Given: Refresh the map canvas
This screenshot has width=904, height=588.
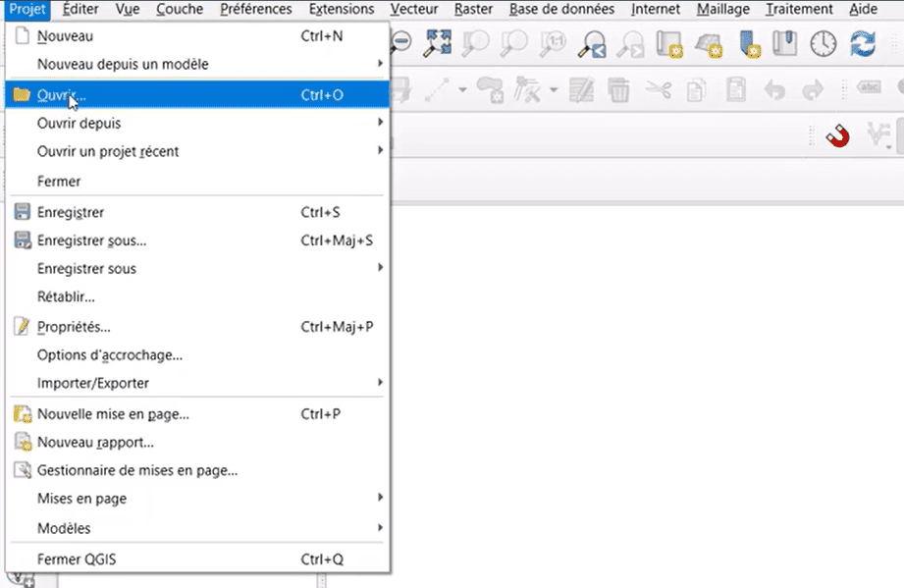Looking at the screenshot, I should tap(863, 44).
